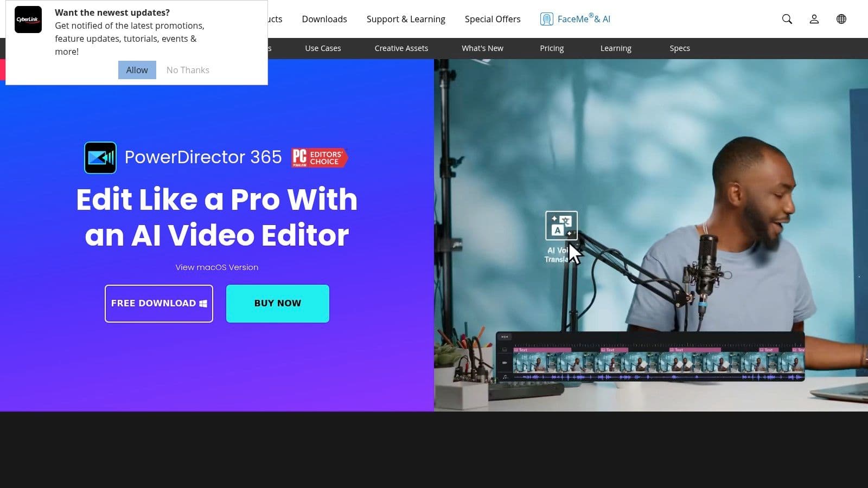Screen dimensions: 868x488
Task: Open the Special Offers menu
Action: pos(492,19)
